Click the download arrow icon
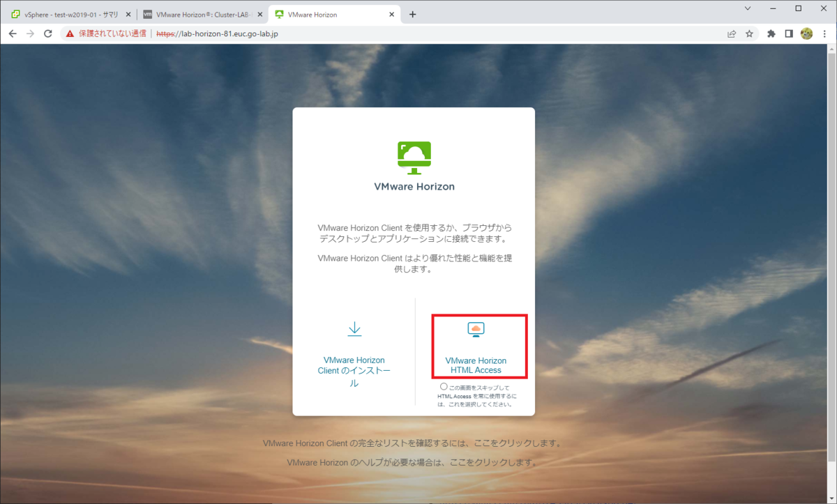 coord(354,329)
